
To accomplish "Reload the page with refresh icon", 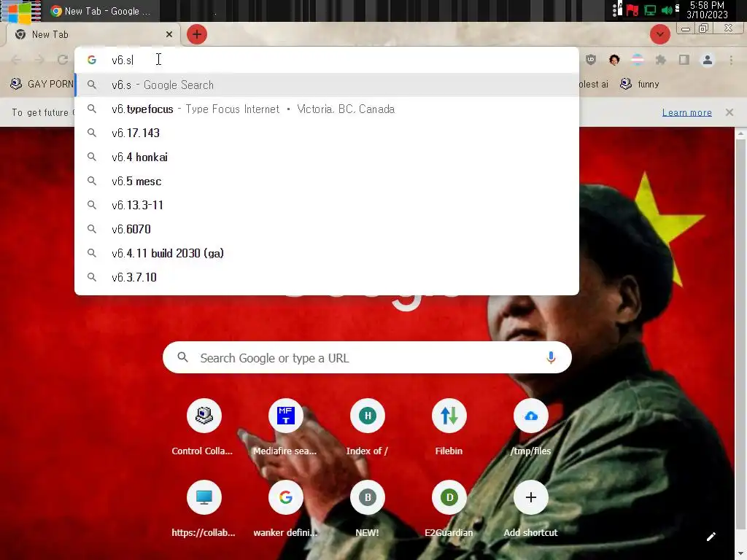I will 63,60.
